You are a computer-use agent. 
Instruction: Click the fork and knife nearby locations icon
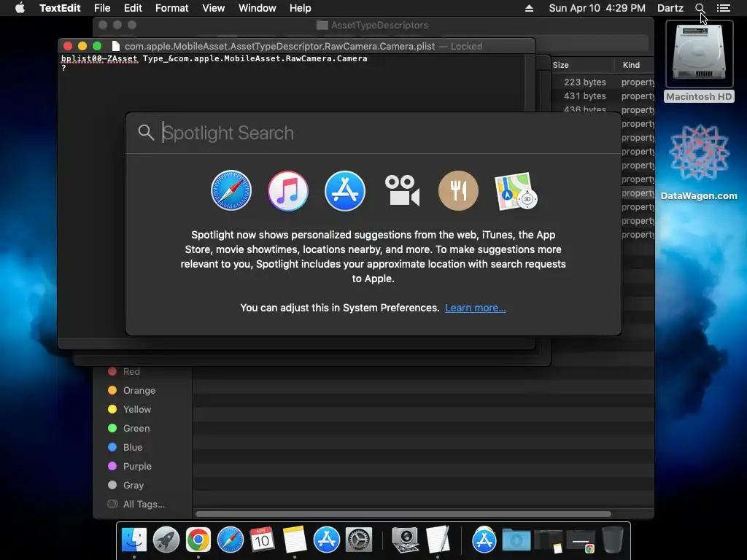pos(458,190)
